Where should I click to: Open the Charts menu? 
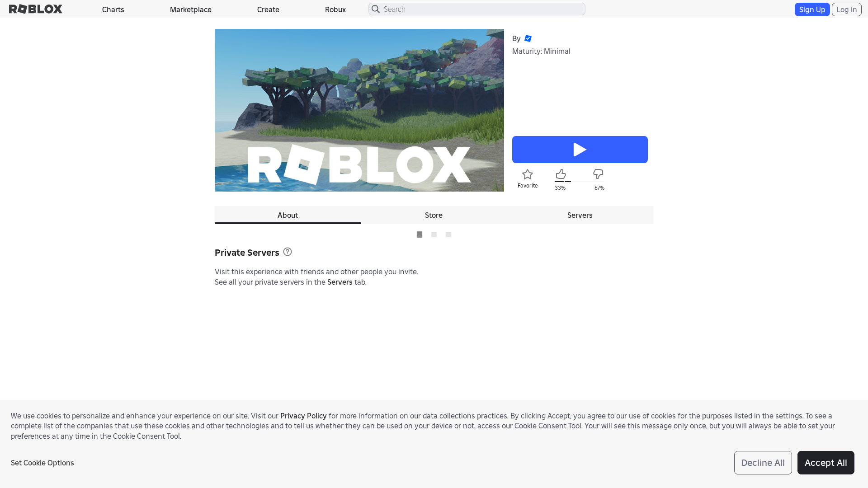pyautogui.click(x=113, y=9)
